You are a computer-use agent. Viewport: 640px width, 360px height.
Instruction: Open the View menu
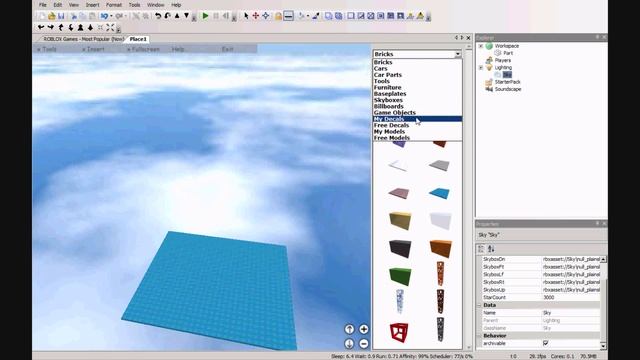[x=74, y=5]
